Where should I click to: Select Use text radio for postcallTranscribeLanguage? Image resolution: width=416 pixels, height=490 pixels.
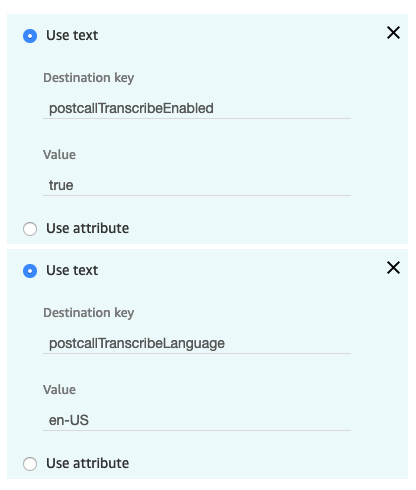coord(30,271)
